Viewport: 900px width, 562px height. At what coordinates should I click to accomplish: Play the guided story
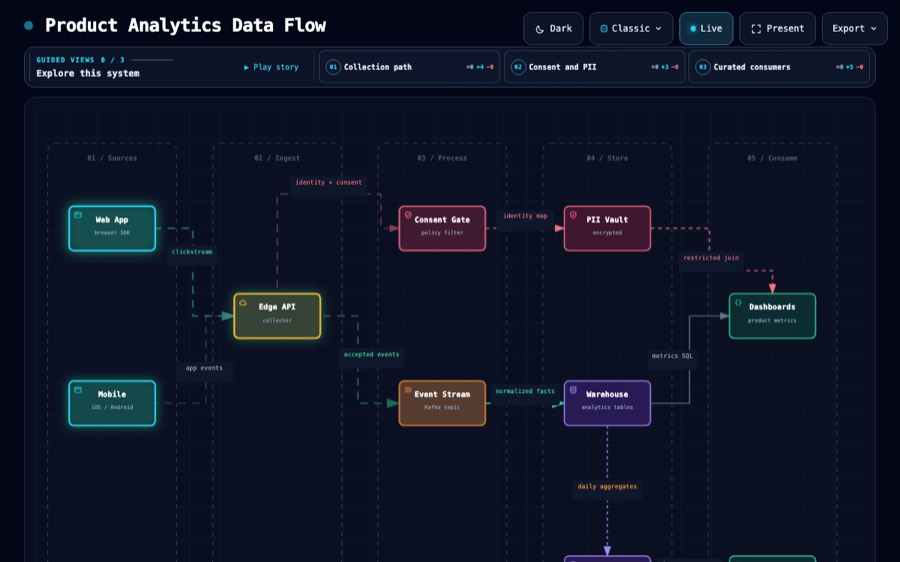coord(271,67)
